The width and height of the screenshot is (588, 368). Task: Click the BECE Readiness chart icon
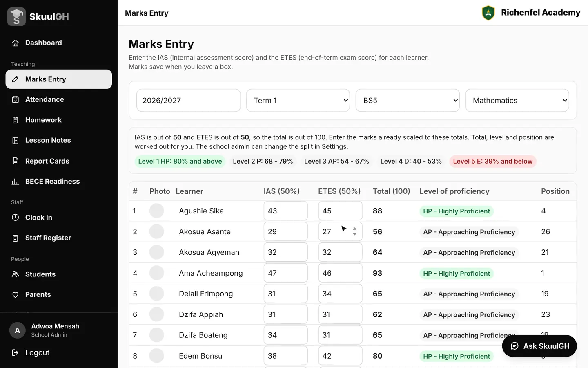point(16,182)
